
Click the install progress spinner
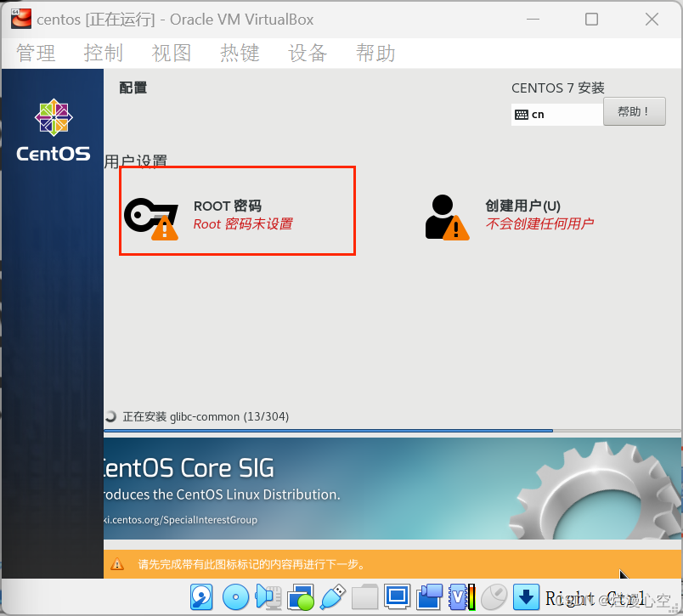click(110, 416)
